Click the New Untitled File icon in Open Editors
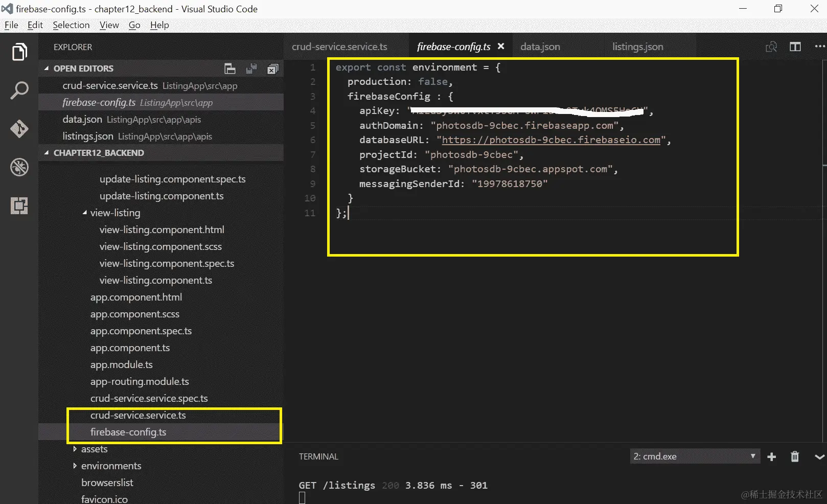Image resolution: width=827 pixels, height=504 pixels. [x=230, y=68]
